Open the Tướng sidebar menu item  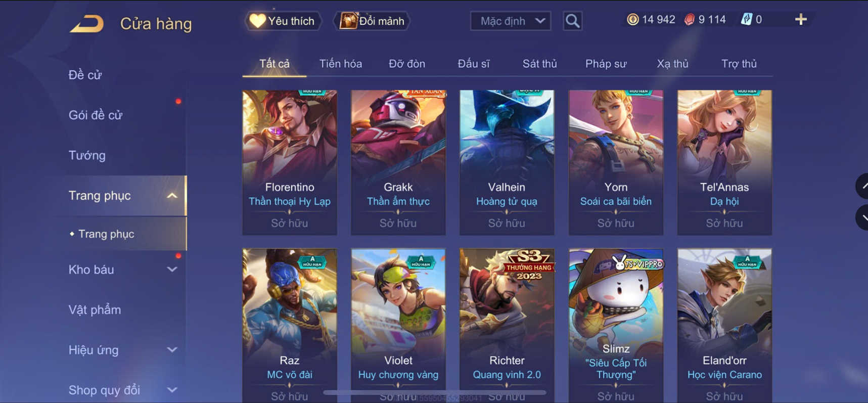(87, 155)
